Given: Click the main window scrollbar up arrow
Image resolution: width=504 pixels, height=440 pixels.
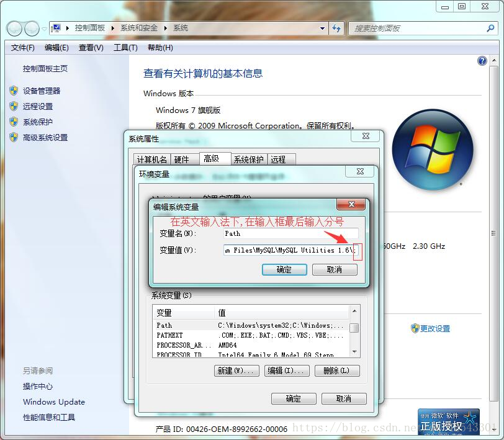Looking at the screenshot, I should pos(493,61).
